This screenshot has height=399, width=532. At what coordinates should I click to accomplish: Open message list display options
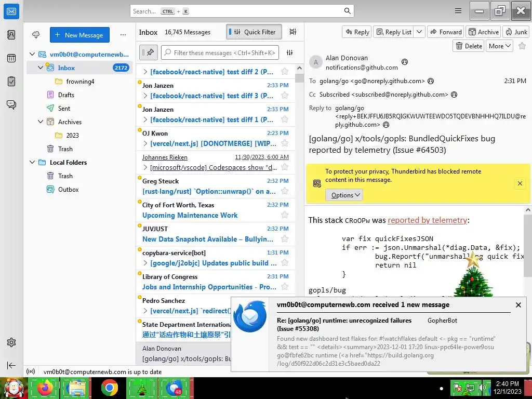tap(293, 32)
